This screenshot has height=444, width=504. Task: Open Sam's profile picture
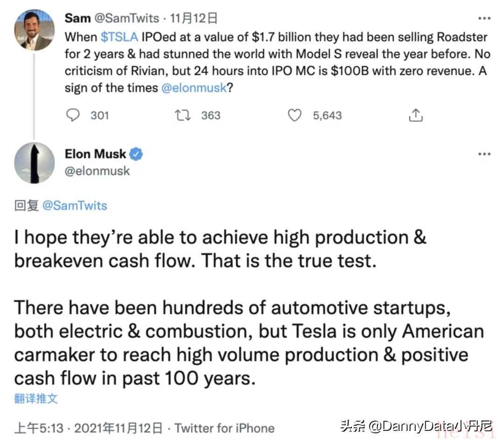pyautogui.click(x=34, y=29)
